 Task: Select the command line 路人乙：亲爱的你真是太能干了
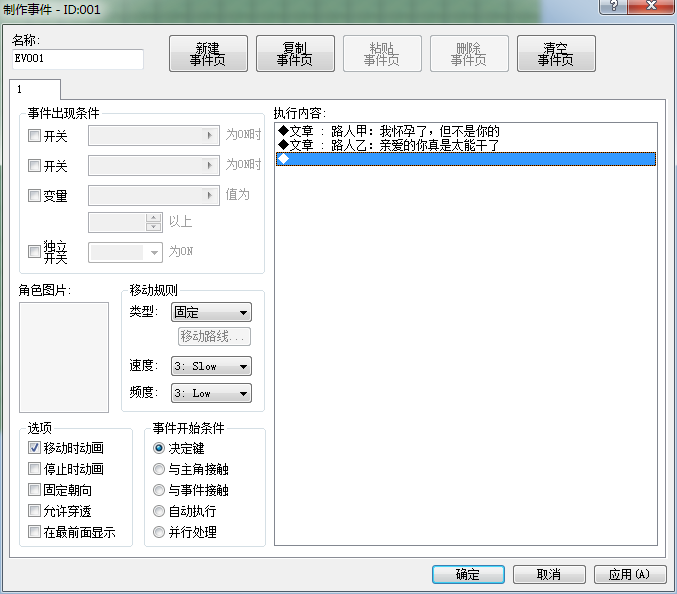[x=466, y=145]
